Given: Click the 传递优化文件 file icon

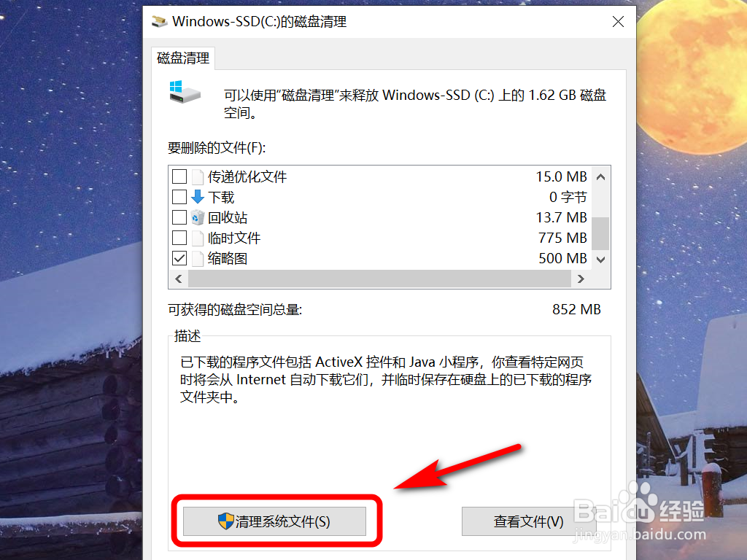Looking at the screenshot, I should coord(198,176).
